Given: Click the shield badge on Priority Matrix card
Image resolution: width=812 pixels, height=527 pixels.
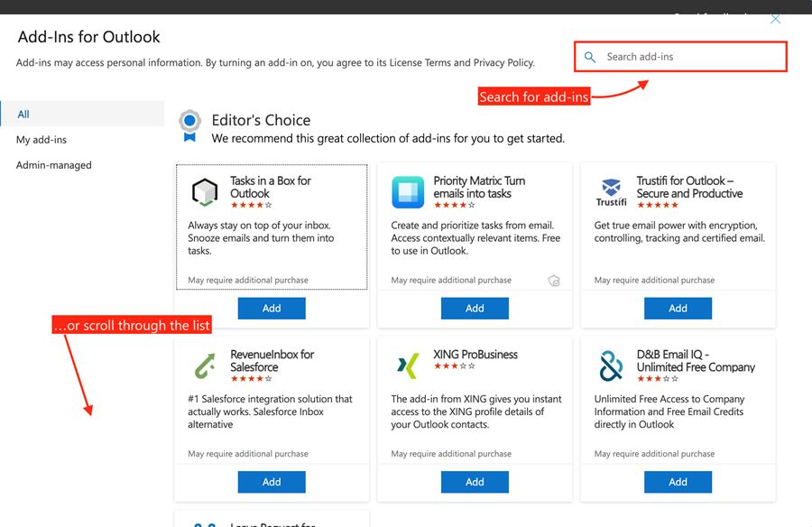Looking at the screenshot, I should (x=554, y=281).
